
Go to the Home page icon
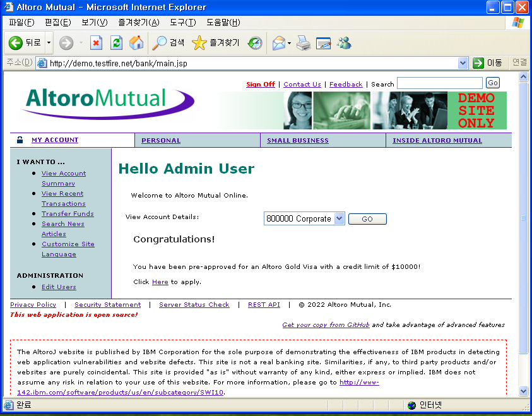pyautogui.click(x=136, y=43)
